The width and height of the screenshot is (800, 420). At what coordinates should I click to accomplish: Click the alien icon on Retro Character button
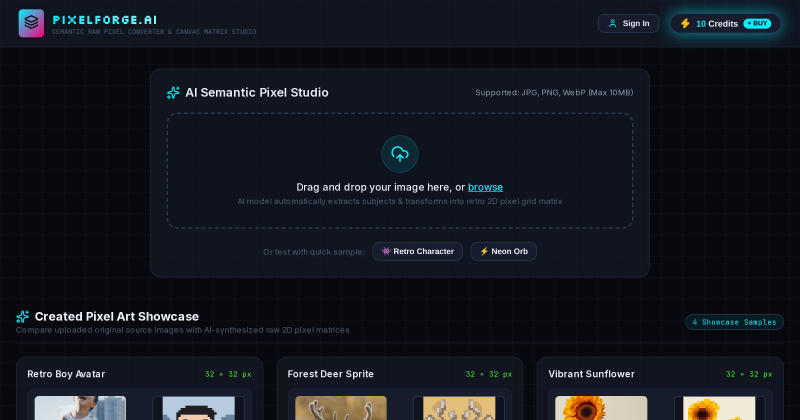pos(386,251)
